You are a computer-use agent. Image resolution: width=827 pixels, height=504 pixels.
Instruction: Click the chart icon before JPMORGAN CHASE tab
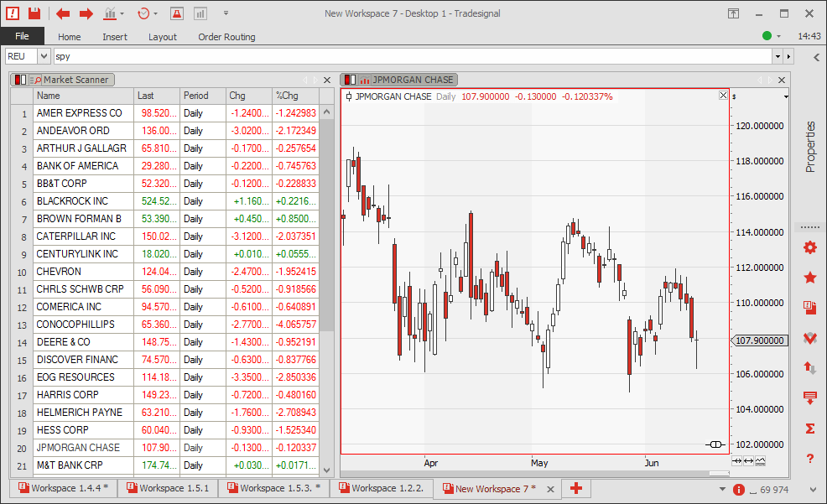[x=365, y=81]
